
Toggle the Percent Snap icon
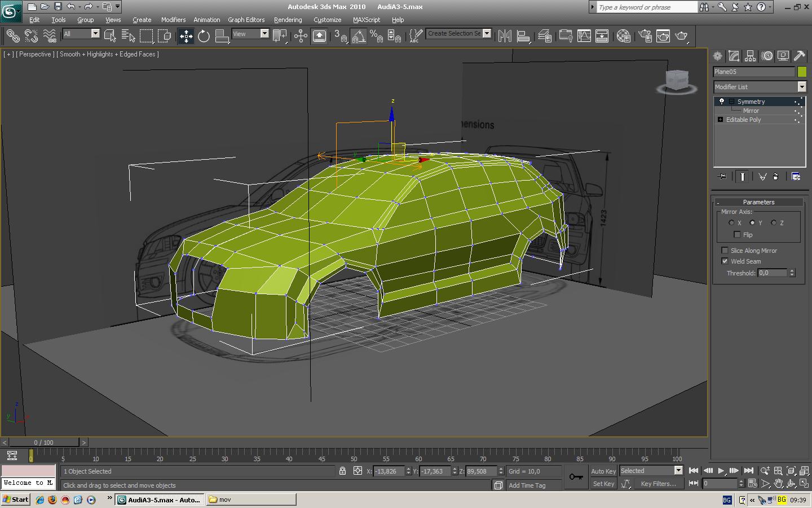pyautogui.click(x=376, y=36)
